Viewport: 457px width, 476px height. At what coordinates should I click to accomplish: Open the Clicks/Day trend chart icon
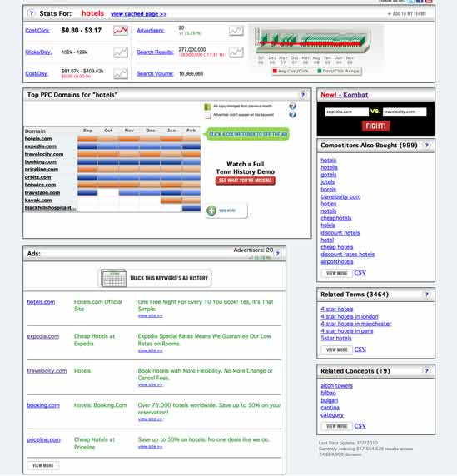(x=121, y=52)
